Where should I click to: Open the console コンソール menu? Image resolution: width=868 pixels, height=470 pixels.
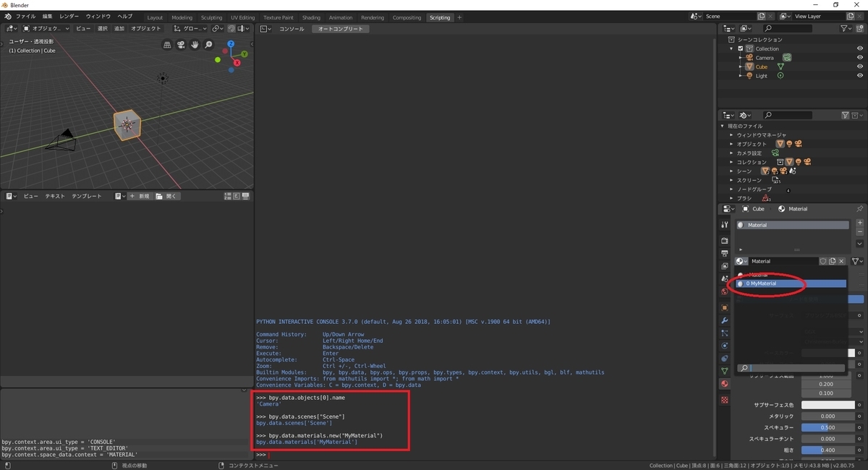click(x=292, y=29)
